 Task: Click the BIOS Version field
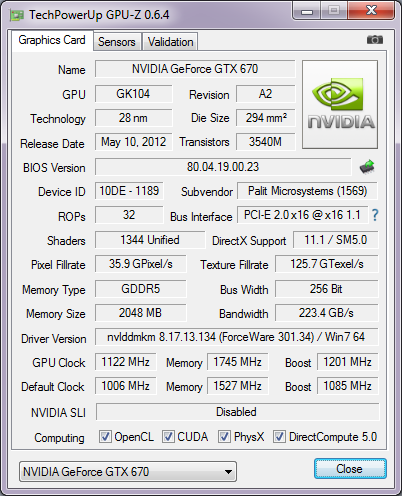coord(223,167)
